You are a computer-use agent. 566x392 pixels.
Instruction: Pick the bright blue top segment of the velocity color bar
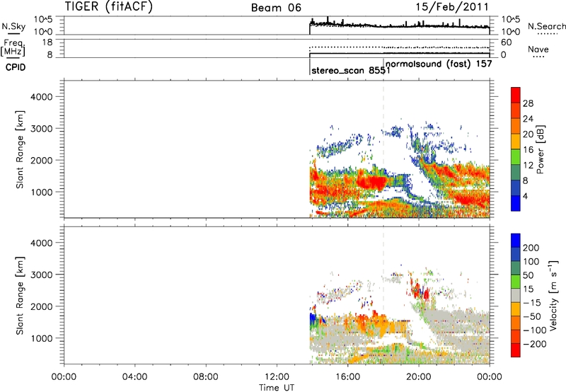pyautogui.click(x=516, y=241)
